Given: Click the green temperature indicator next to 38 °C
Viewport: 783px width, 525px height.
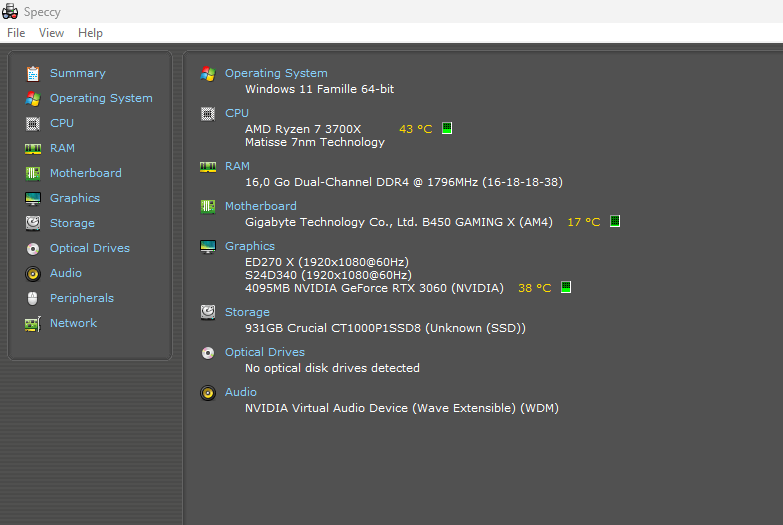Looking at the screenshot, I should [566, 287].
